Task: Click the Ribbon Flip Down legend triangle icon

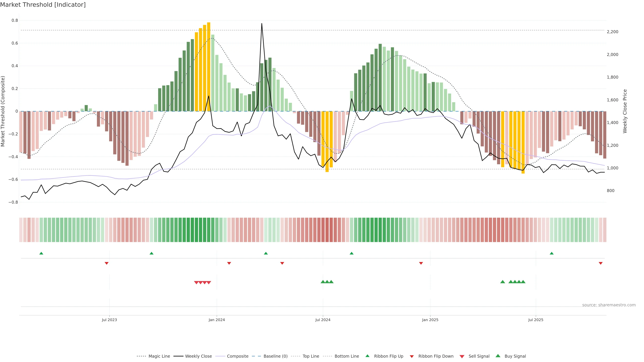Action: (x=412, y=356)
